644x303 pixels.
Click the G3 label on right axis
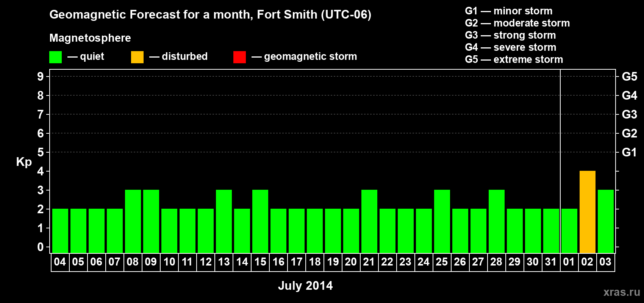[630, 114]
